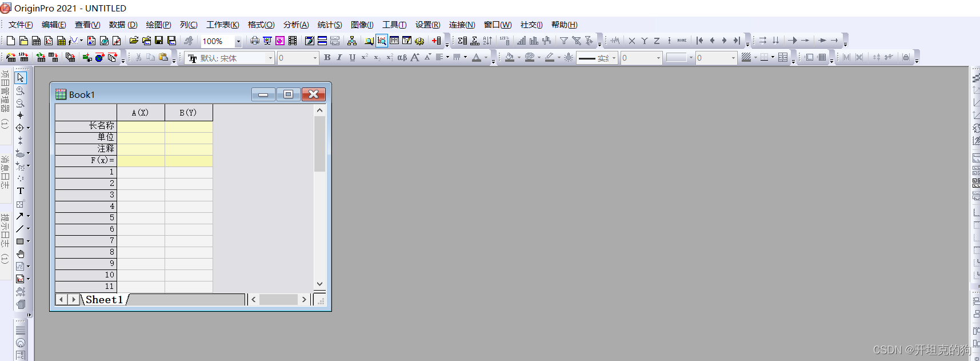Screen dimensions: 980x361
Task: Toggle Italic formatting
Action: (x=339, y=57)
